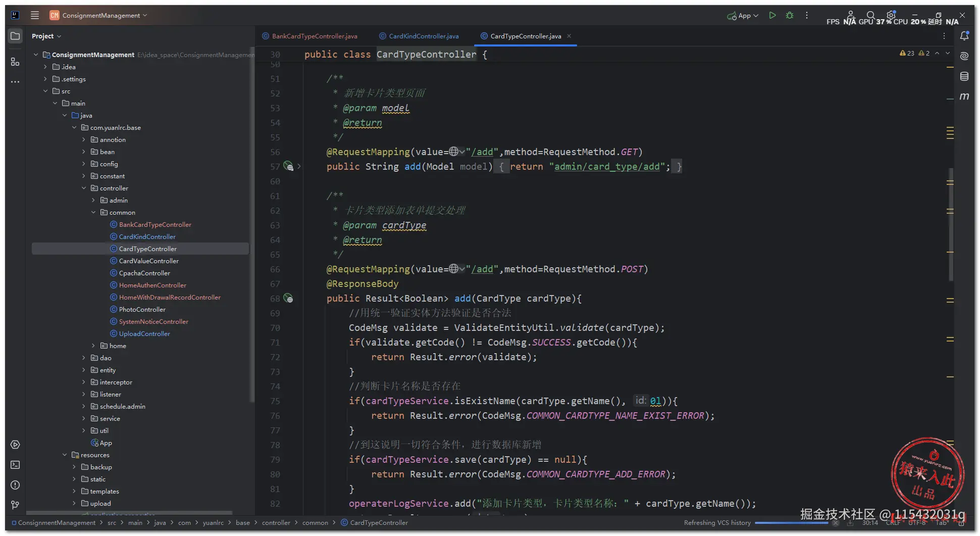Click the gutter endpoint icon on line 68

tap(288, 298)
